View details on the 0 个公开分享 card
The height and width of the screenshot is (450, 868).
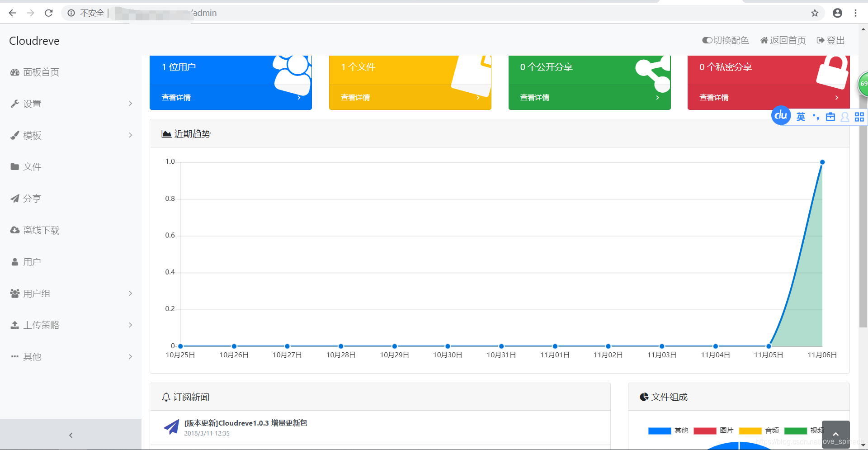tap(590, 97)
